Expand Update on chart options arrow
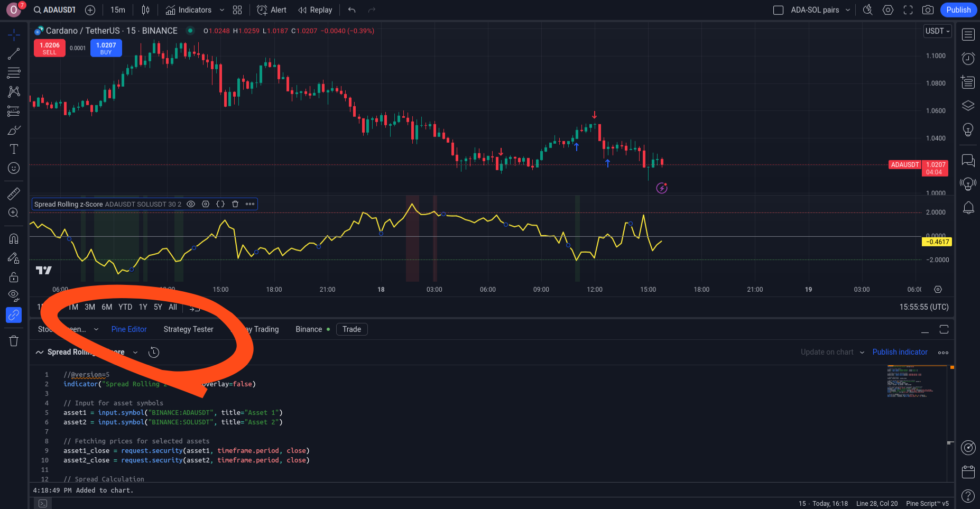 [x=862, y=353]
